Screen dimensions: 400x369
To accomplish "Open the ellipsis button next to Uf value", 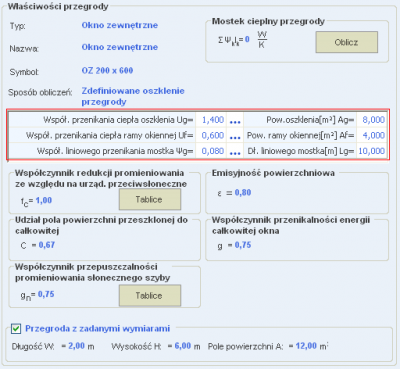I will tap(235, 136).
